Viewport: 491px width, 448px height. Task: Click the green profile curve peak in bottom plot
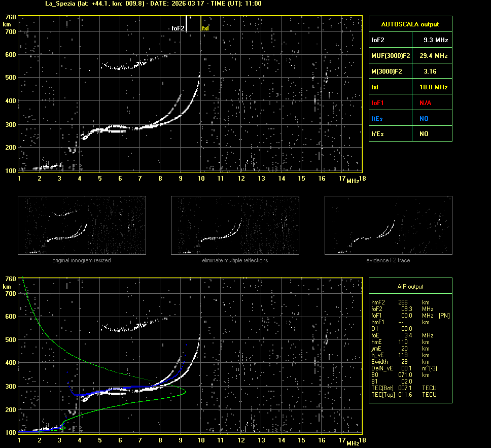185,392
